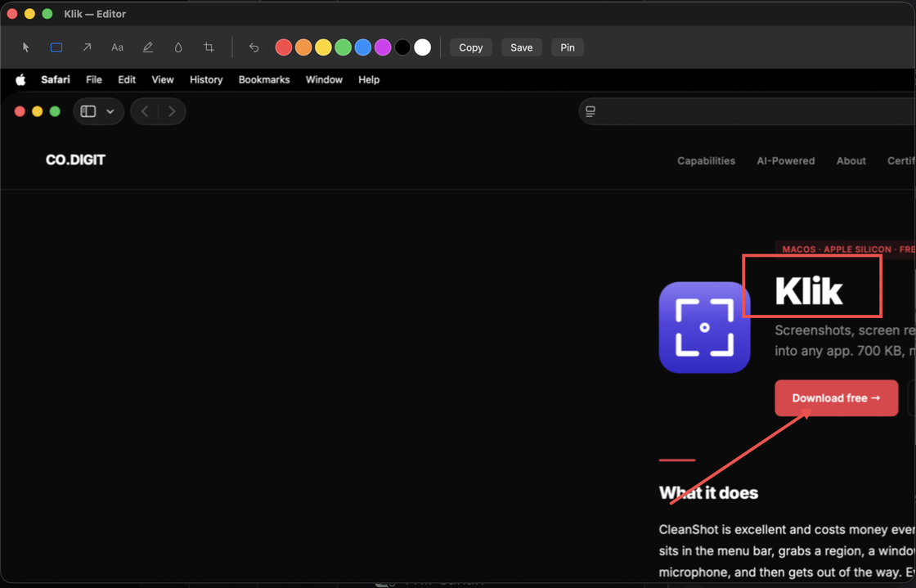Choose the arrow drawing tool
The height and width of the screenshot is (588, 916).
tap(87, 47)
